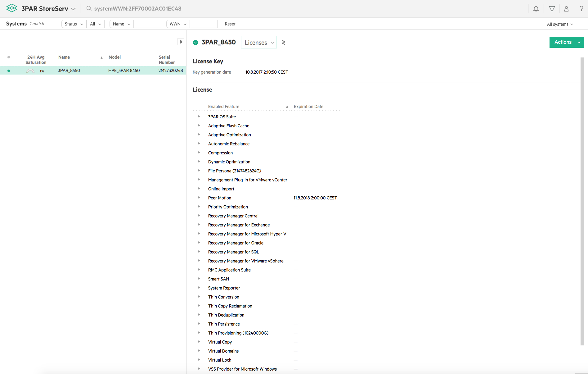
Task: Expand the Recovery Manager Central row
Action: 199,216
